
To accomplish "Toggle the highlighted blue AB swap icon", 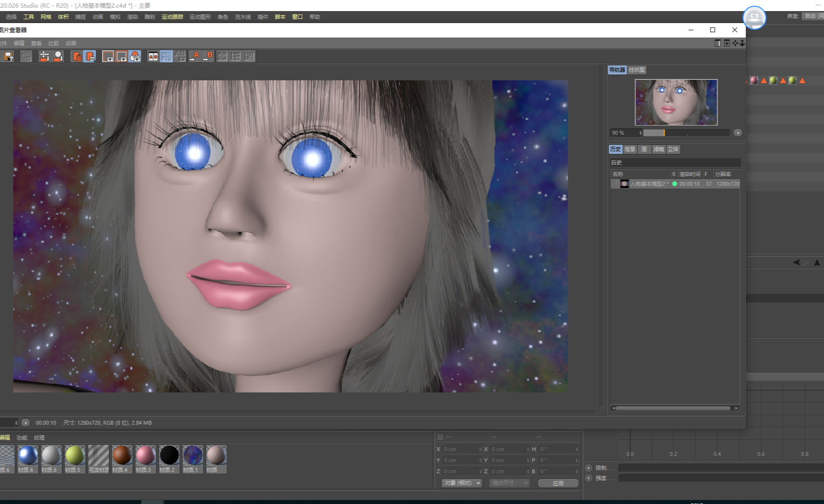I will click(x=166, y=57).
